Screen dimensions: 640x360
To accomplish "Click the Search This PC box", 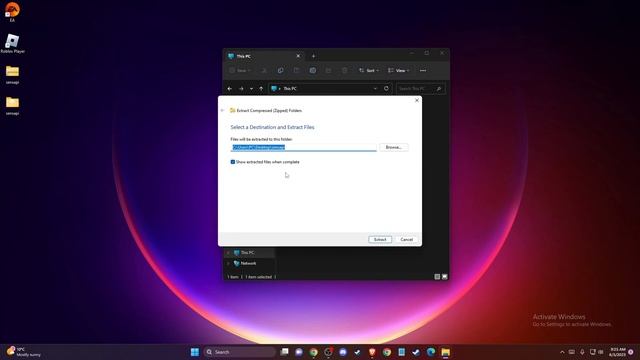I will (x=420, y=89).
